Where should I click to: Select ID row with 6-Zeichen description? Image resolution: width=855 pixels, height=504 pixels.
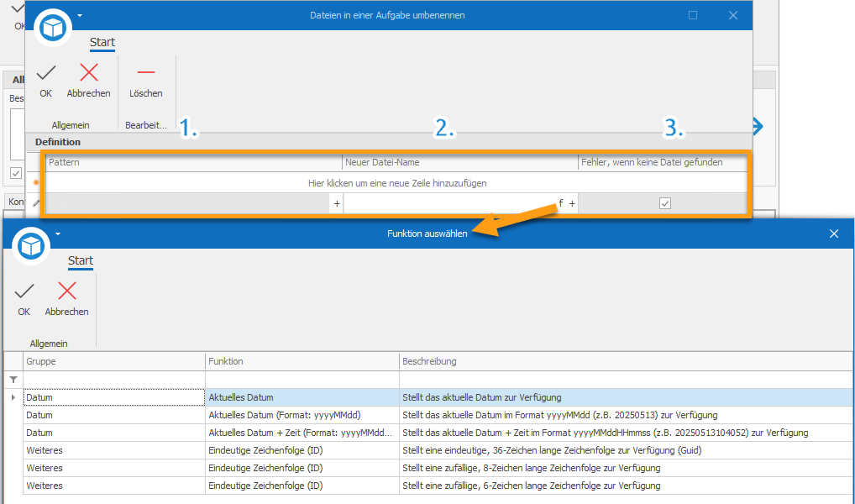(x=302, y=486)
